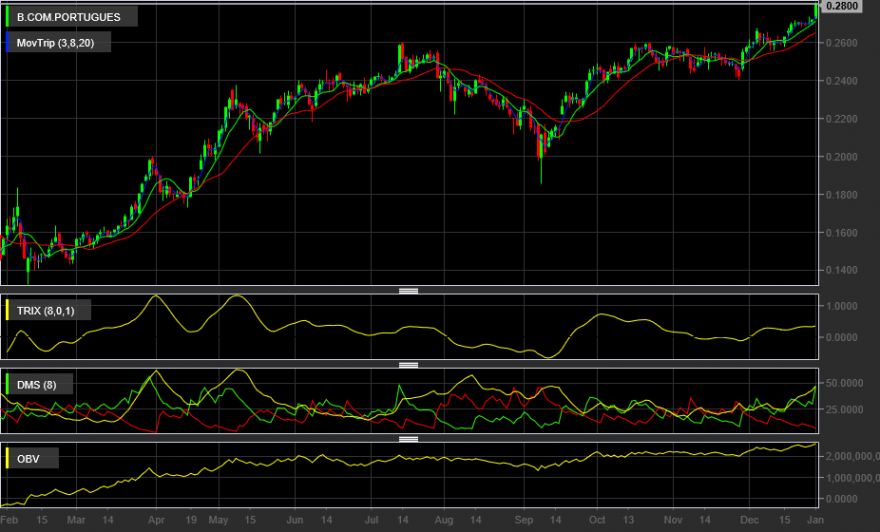Click the 50.0000 level on DMS scale

[x=844, y=383]
